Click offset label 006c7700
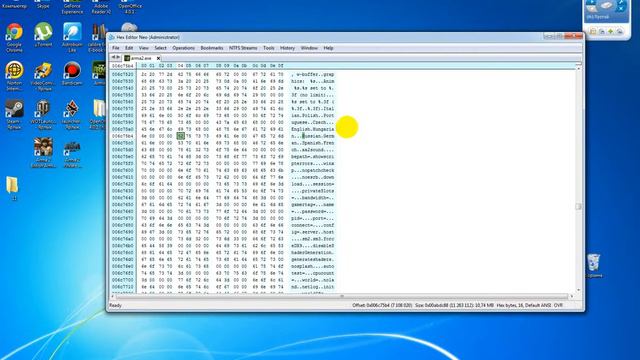 pyautogui.click(x=123, y=280)
